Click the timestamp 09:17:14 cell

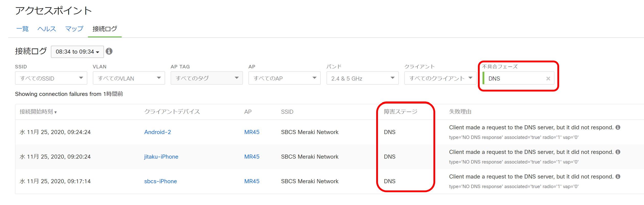[55, 181]
